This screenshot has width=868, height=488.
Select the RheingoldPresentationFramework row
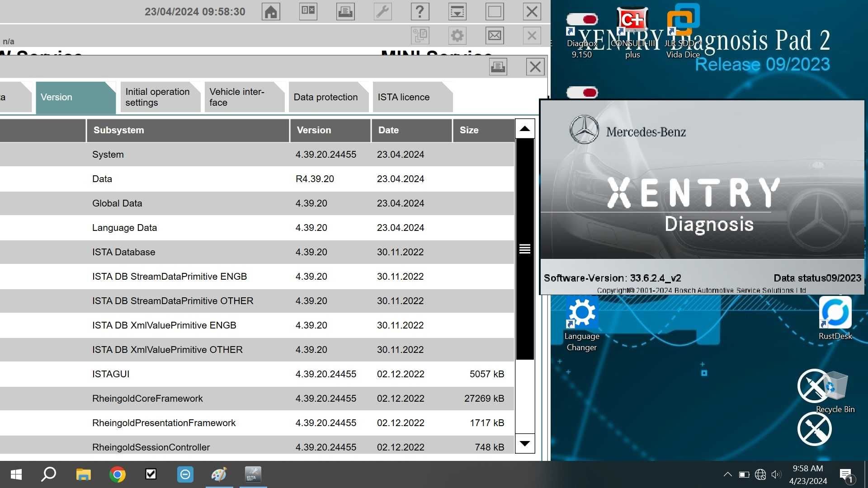click(x=257, y=423)
